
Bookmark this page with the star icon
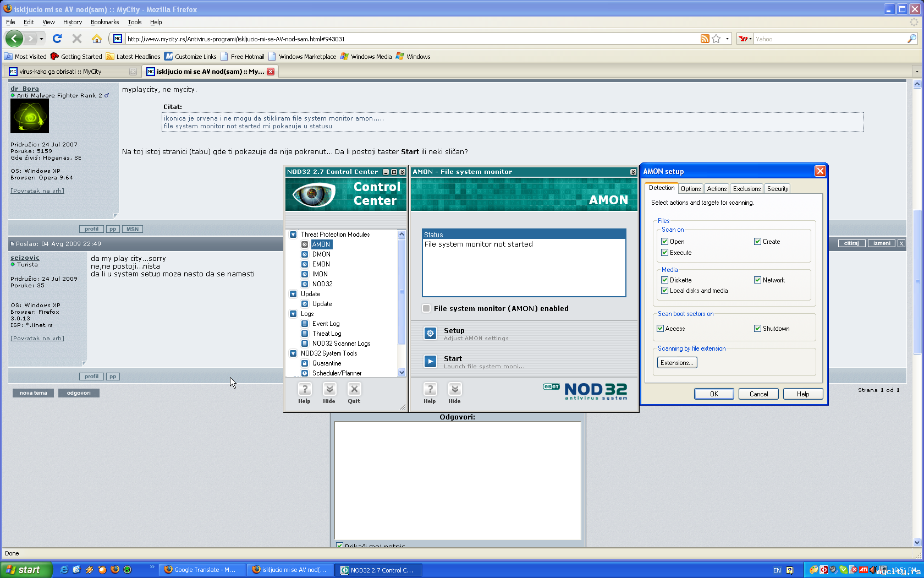(x=716, y=39)
